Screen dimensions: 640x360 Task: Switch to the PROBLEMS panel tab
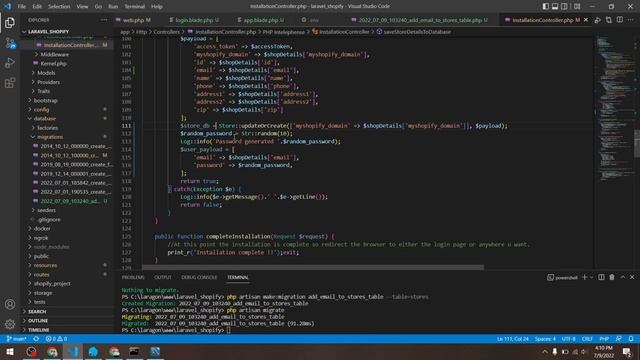click(x=133, y=278)
